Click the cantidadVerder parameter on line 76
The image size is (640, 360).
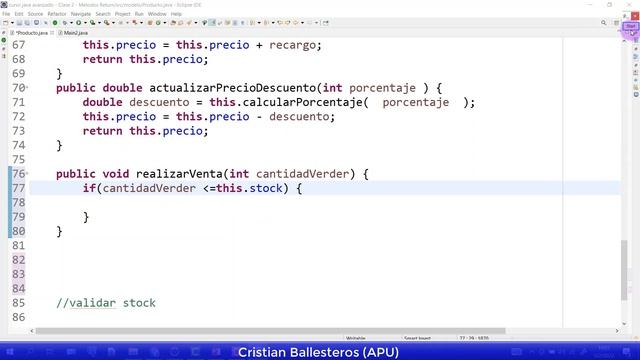click(x=303, y=174)
